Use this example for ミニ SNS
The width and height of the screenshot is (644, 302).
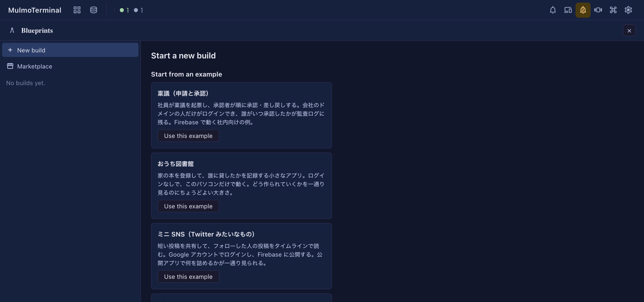(x=188, y=277)
